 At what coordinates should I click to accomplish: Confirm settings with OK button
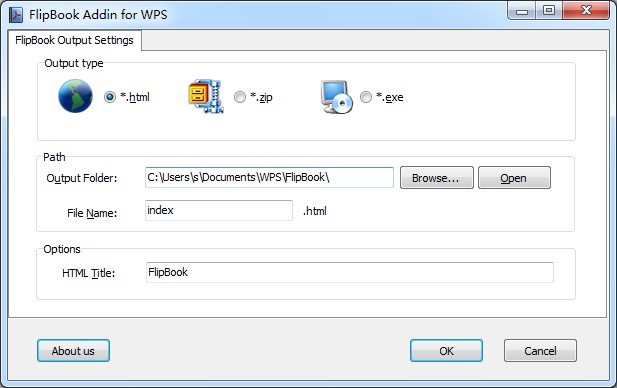tap(446, 351)
